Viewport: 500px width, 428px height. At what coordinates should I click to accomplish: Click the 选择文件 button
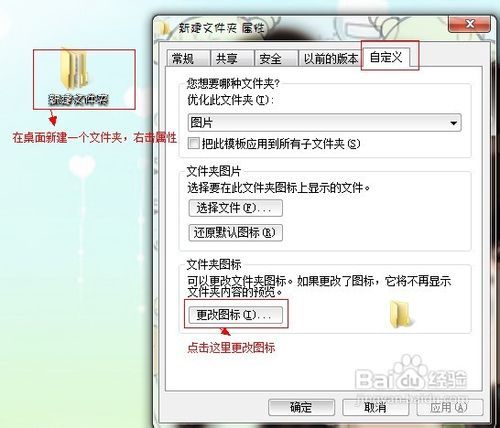(x=235, y=208)
